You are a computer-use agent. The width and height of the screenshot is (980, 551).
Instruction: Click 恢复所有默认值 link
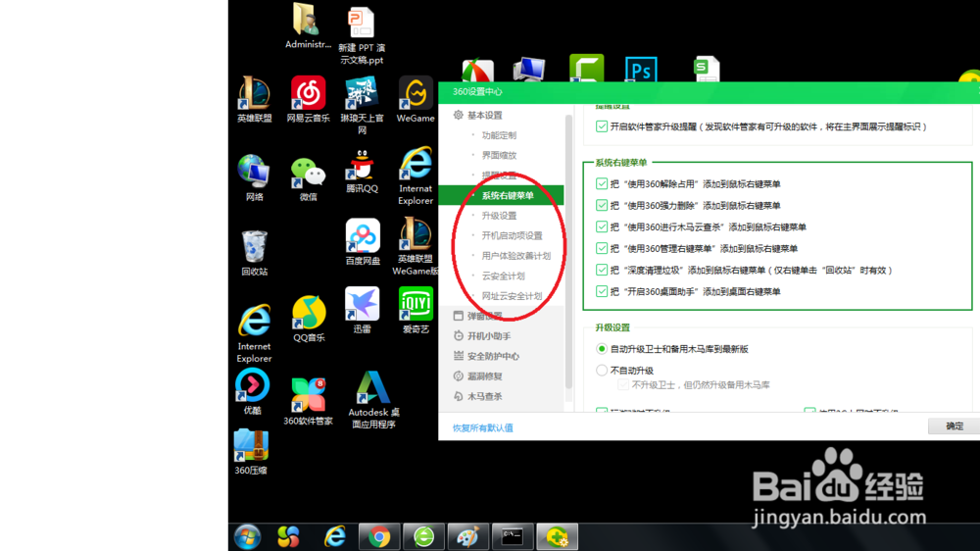[482, 427]
